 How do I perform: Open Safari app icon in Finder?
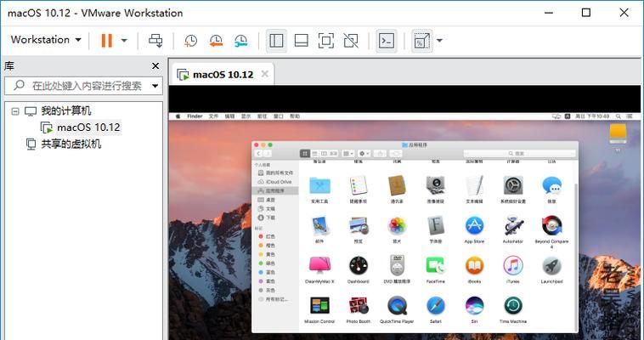tap(435, 306)
